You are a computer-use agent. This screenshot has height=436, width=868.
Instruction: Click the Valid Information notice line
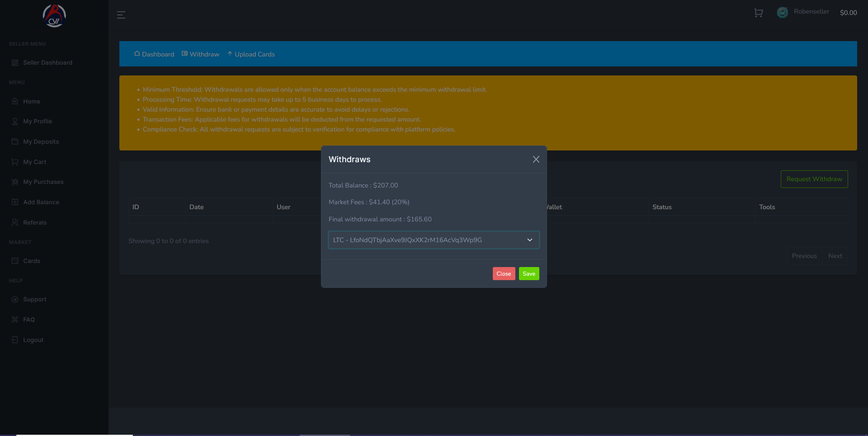[276, 109]
